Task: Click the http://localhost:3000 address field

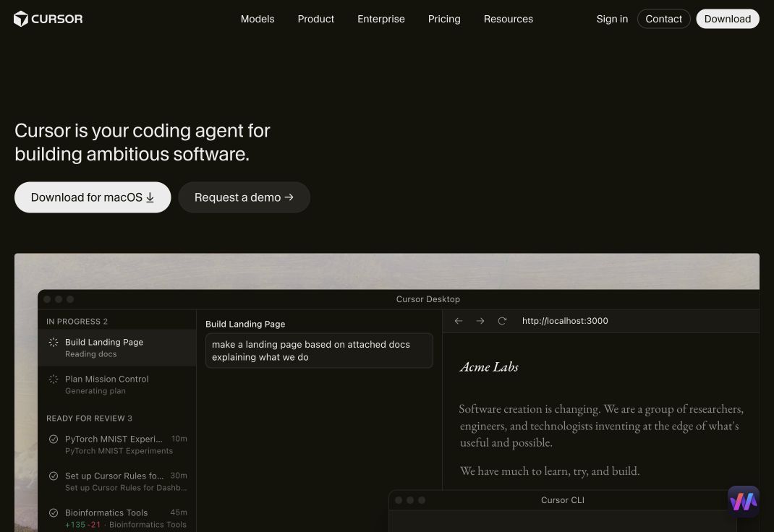Action: point(565,321)
